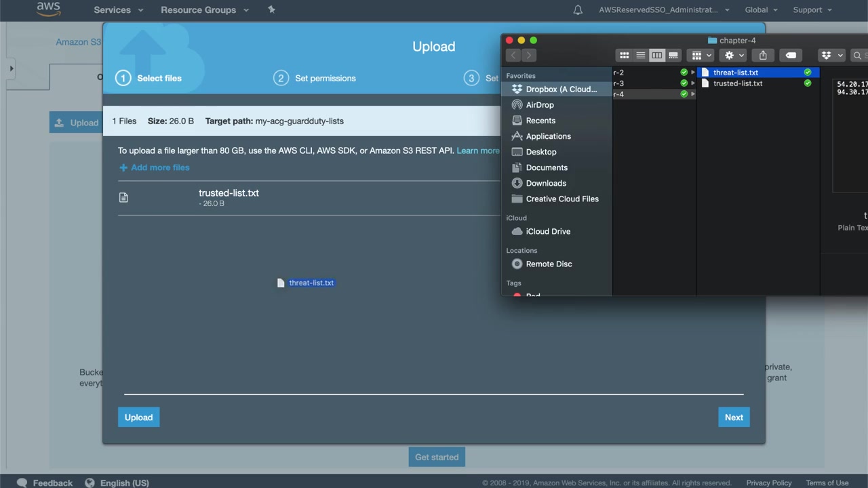Go forward in Finder window
The height and width of the screenshot is (488, 868).
coord(529,56)
